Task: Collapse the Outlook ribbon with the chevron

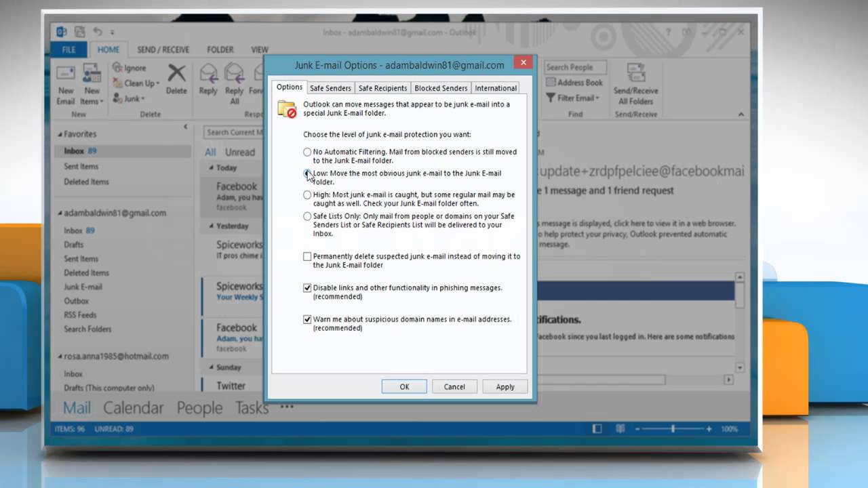Action: (741, 115)
